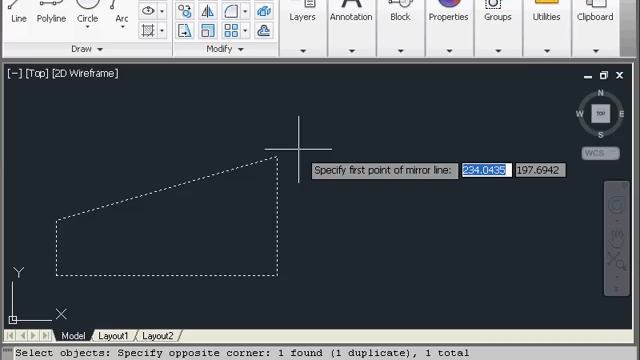This screenshot has width=640, height=360.
Task: Expand the Draw panel
Action: (87, 49)
